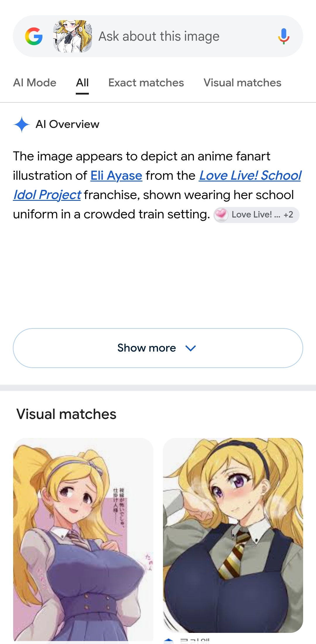Screen dimensions: 316x644
Task: Tap the blue source icon below right thumbnail
Action: point(169,641)
